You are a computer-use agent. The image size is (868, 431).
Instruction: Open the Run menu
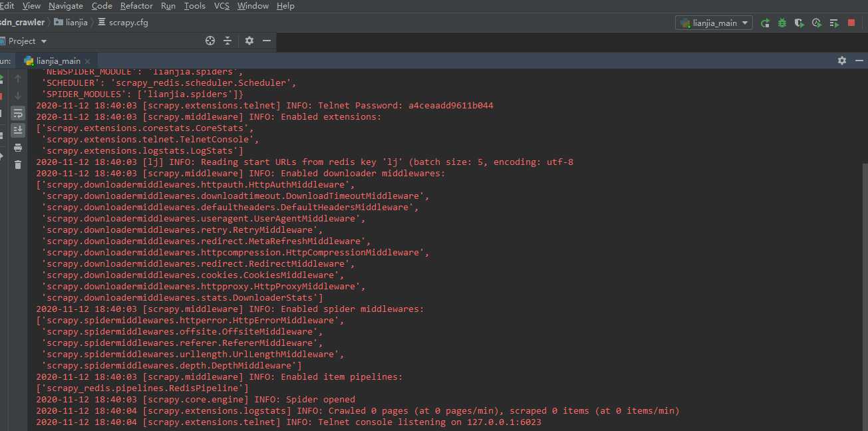[x=168, y=6]
